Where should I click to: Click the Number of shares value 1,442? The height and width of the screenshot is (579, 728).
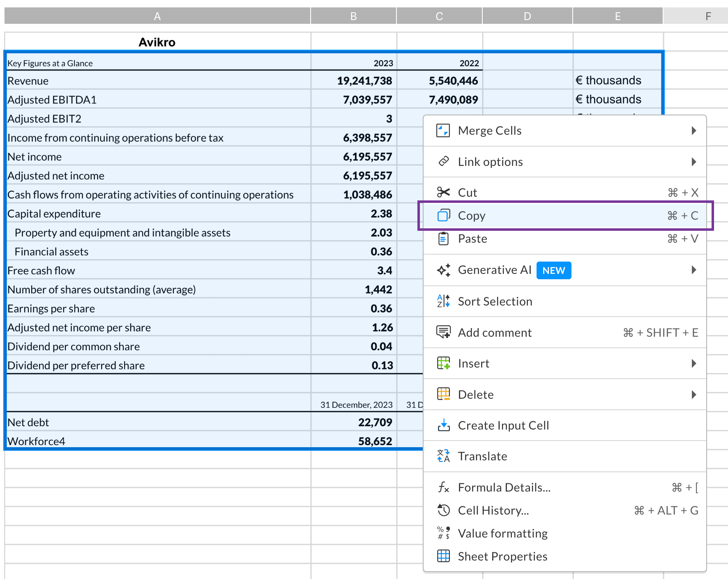pos(354,289)
